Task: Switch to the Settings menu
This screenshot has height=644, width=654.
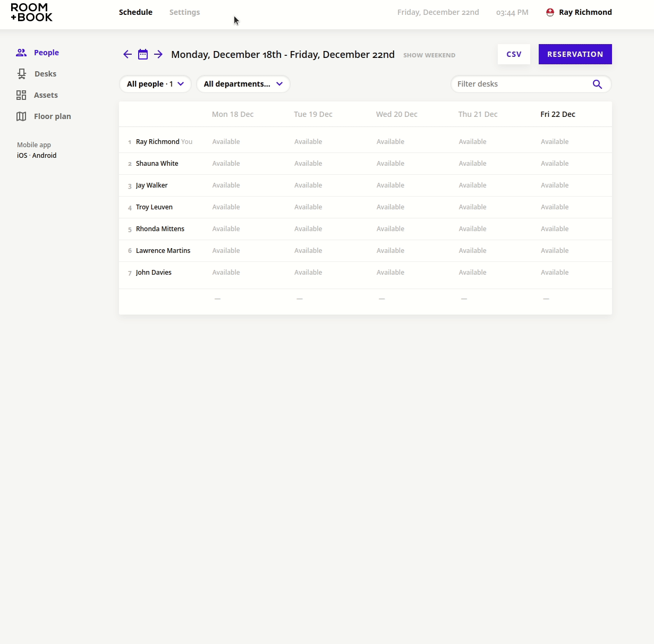Action: tap(184, 12)
